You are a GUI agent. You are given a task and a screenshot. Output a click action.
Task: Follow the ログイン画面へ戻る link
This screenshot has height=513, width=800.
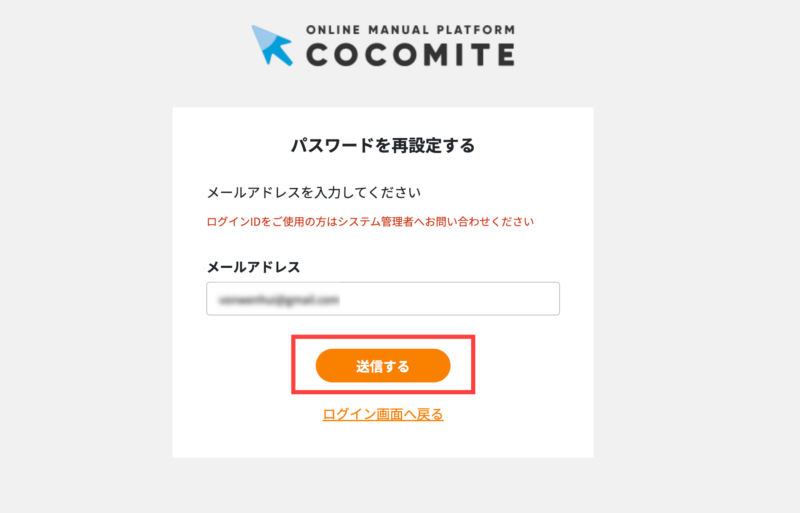click(383, 414)
